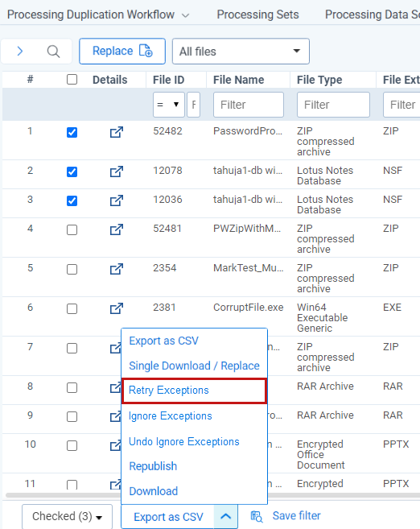
Task: Toggle the select-all header checkbox
Action: click(x=72, y=80)
